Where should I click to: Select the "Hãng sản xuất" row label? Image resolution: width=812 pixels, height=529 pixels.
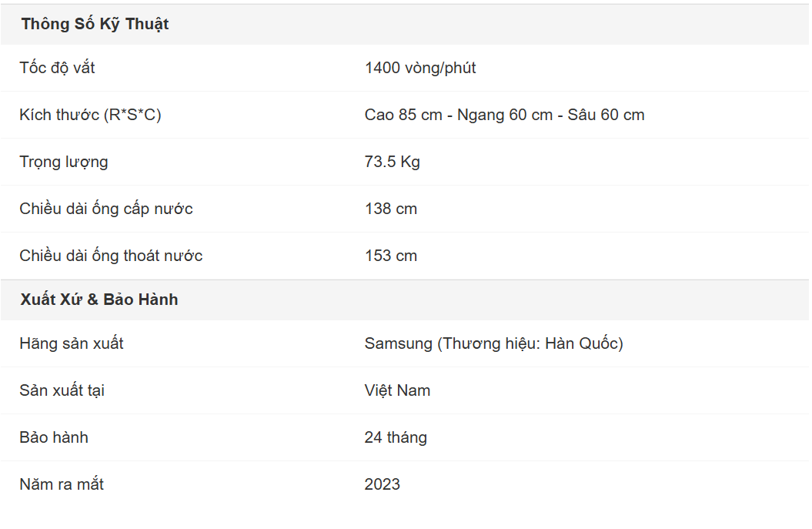click(72, 343)
